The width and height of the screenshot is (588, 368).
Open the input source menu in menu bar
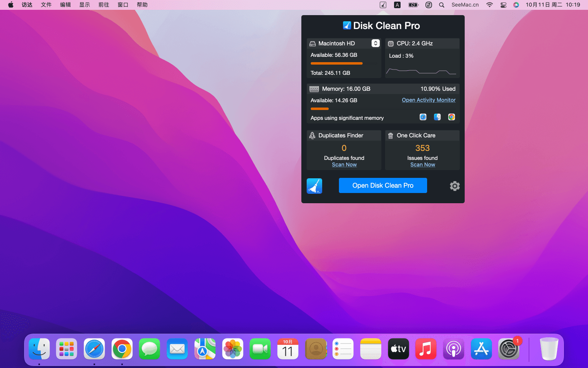[x=397, y=5]
